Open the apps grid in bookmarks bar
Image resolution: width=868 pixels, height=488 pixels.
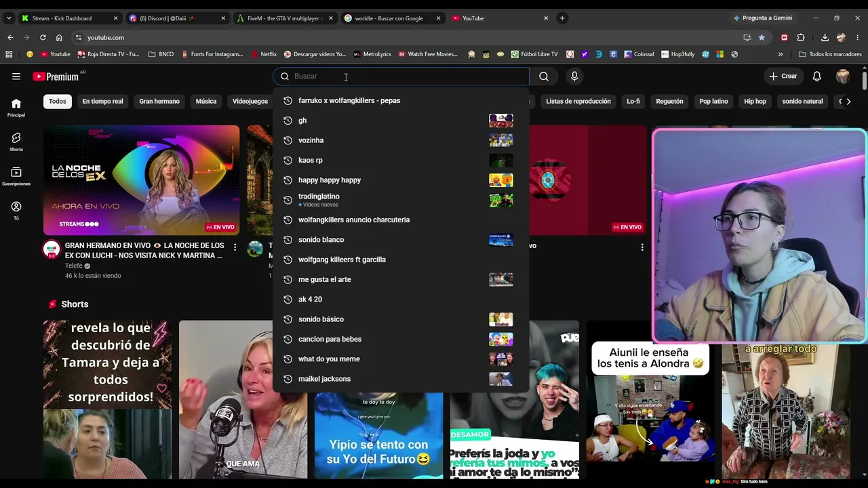pos(9,54)
